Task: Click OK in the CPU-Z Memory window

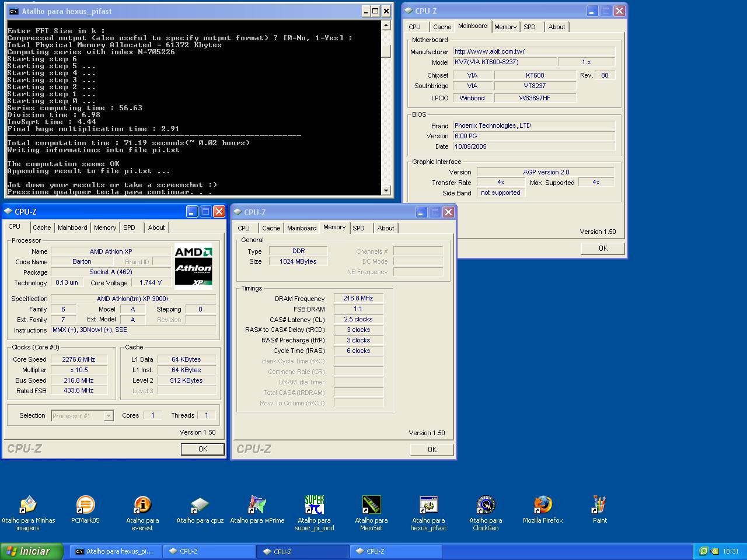Action: [432, 450]
